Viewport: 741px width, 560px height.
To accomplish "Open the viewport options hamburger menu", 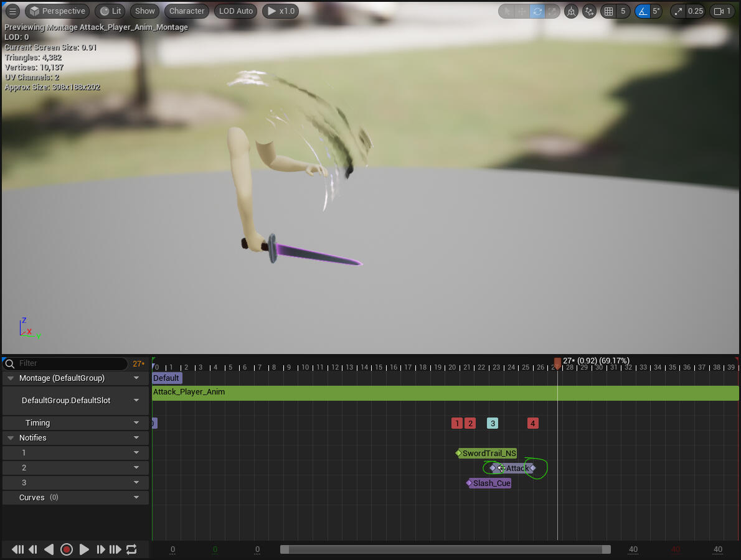I will click(x=12, y=11).
